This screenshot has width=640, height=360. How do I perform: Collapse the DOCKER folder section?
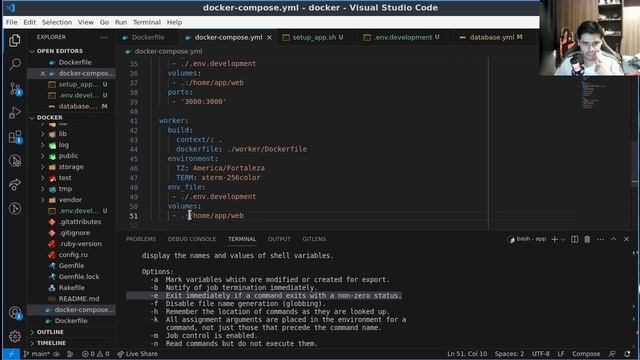point(49,118)
